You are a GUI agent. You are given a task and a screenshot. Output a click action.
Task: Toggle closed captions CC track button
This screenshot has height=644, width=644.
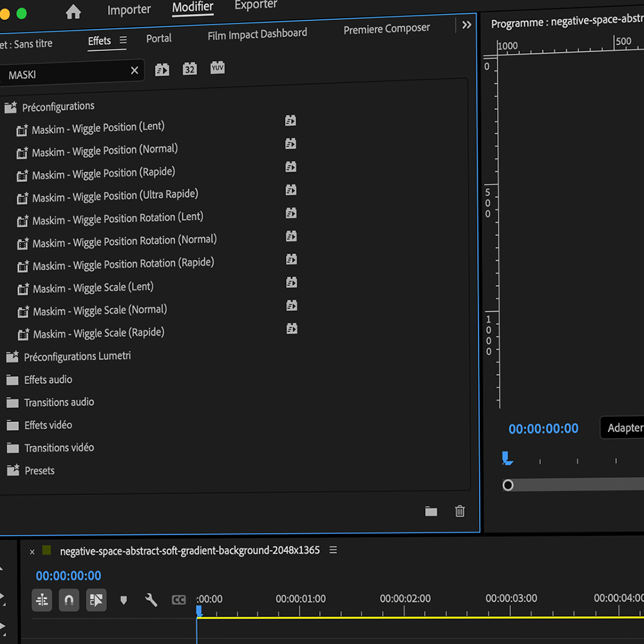tap(178, 600)
